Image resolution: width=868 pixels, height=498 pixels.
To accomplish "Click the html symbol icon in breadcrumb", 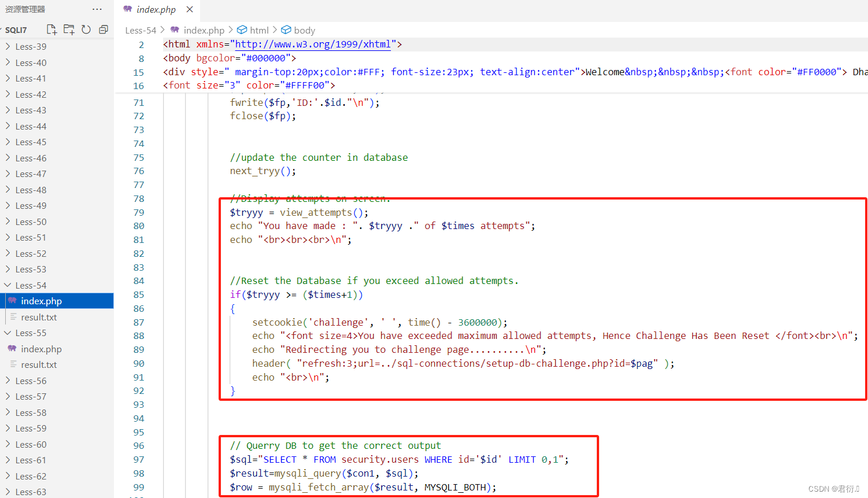I will tap(242, 30).
